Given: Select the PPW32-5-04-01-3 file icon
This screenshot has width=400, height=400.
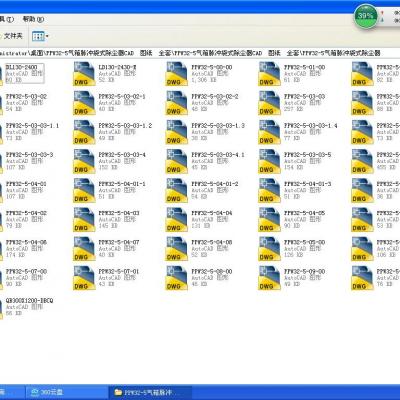Looking at the screenshot, I should (269, 190).
